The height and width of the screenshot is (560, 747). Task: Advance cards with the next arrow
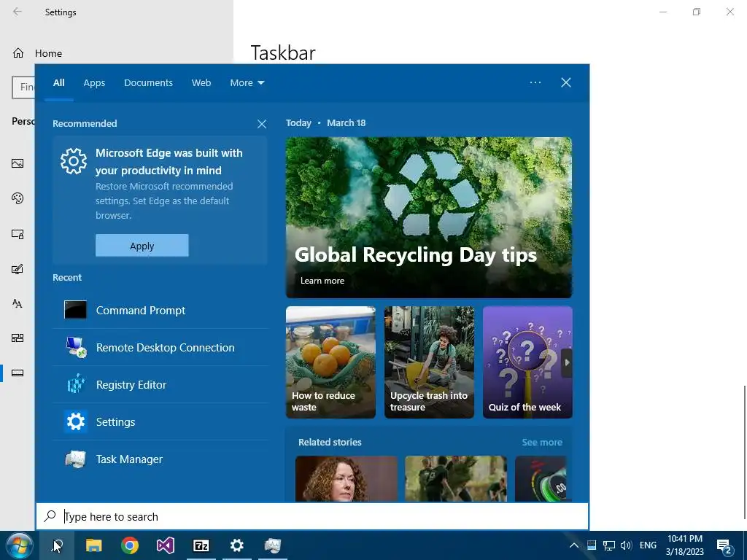[566, 363]
